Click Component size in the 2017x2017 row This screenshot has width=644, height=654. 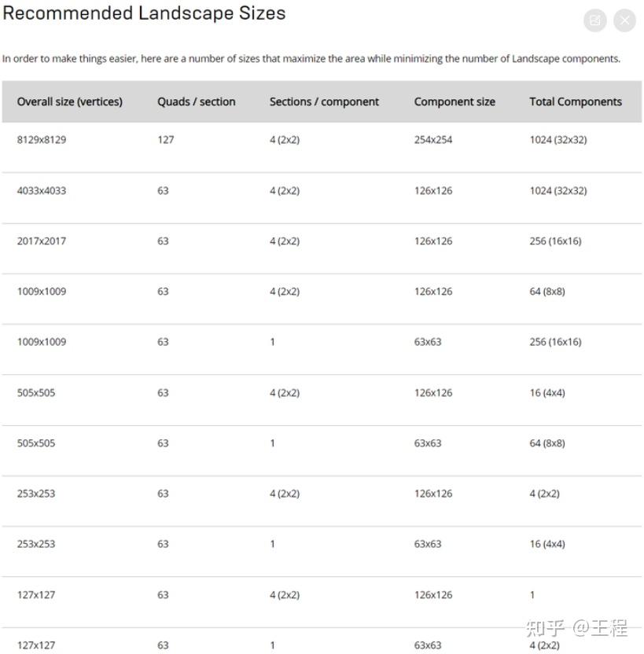tap(433, 241)
